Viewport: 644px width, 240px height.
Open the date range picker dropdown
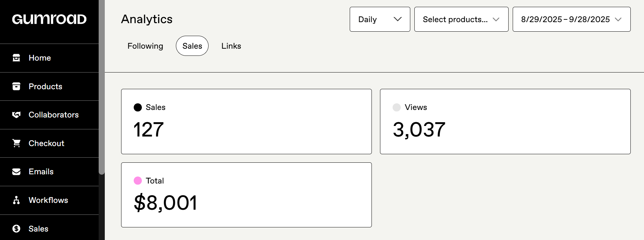(571, 19)
